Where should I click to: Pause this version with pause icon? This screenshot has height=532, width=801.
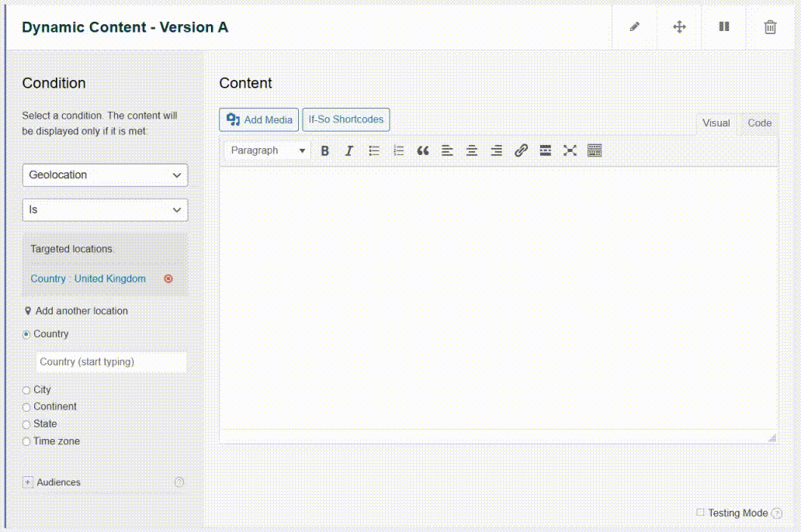(724, 27)
